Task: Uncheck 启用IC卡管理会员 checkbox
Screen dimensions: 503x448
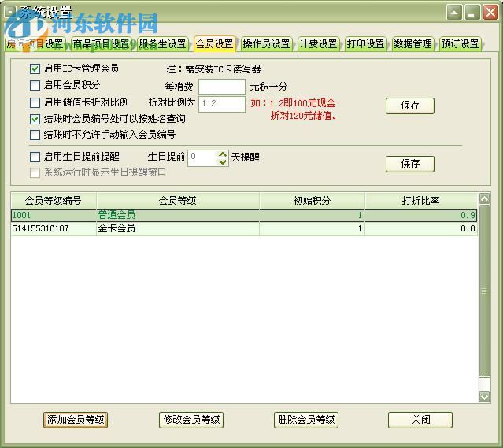Action: (x=35, y=68)
